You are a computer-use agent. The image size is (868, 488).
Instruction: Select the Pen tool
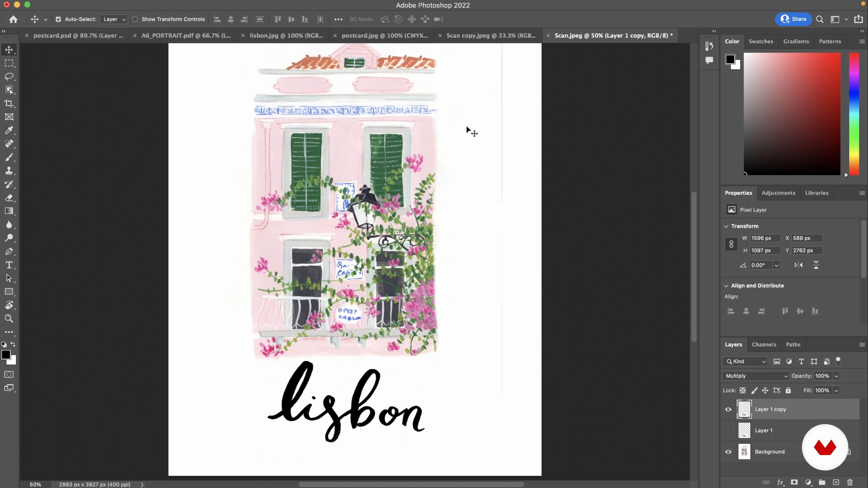(x=9, y=252)
